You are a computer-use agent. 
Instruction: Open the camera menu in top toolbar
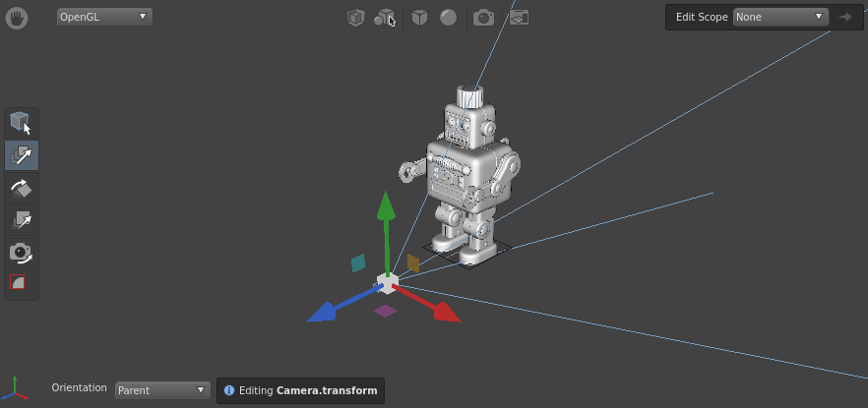coord(483,17)
